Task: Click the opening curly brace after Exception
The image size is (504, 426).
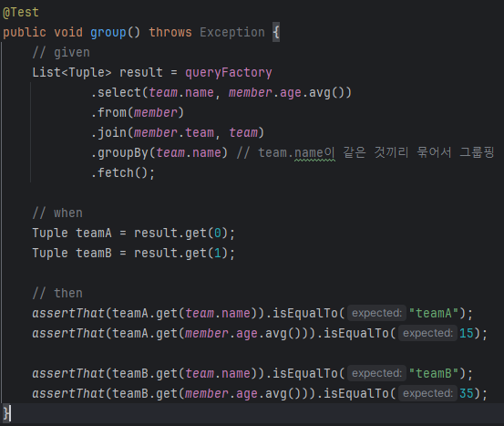Action: pyautogui.click(x=276, y=33)
